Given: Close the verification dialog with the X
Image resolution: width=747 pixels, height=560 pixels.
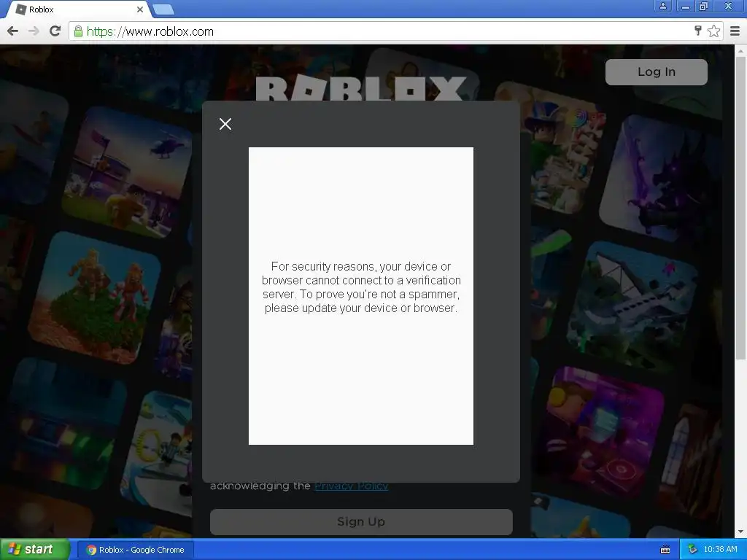Looking at the screenshot, I should click(225, 124).
